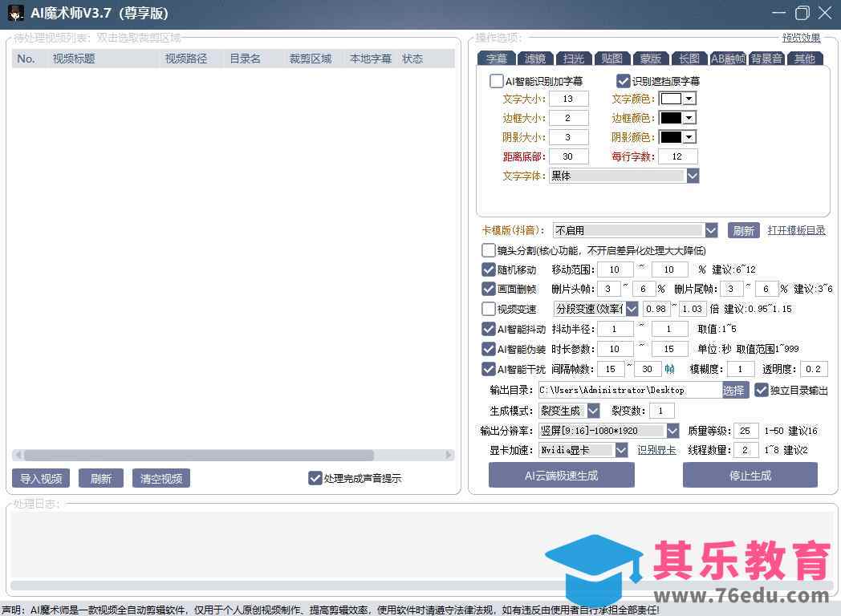The height and width of the screenshot is (616, 841).
Task: Start AI云端极速生成
Action: click(x=561, y=475)
